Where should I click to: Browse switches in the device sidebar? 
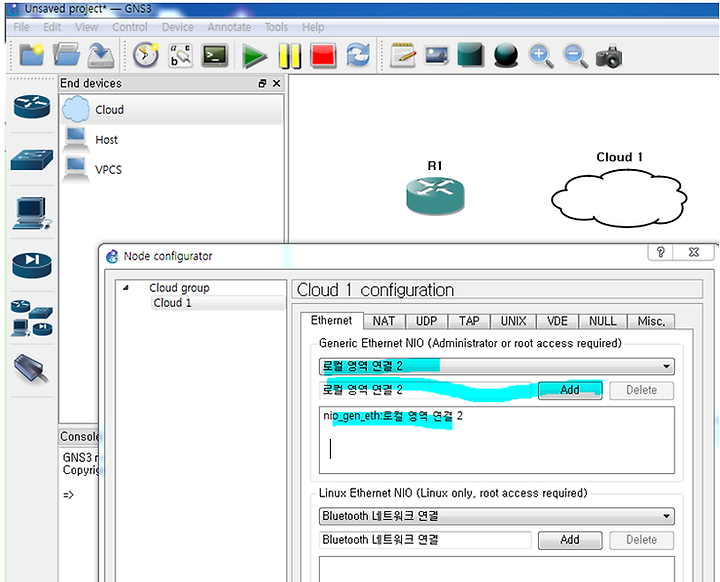pyautogui.click(x=32, y=160)
